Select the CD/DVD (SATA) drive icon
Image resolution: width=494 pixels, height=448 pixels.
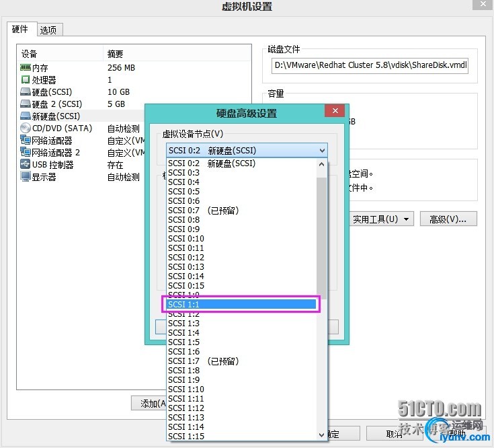click(26, 128)
